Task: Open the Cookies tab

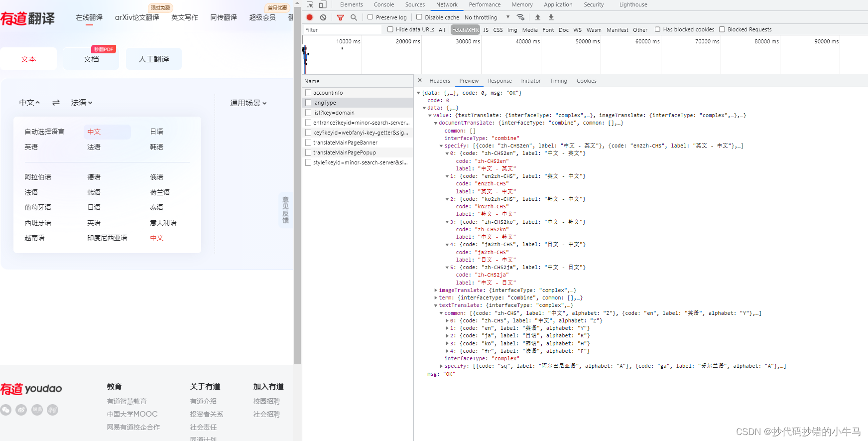Action: tap(586, 81)
